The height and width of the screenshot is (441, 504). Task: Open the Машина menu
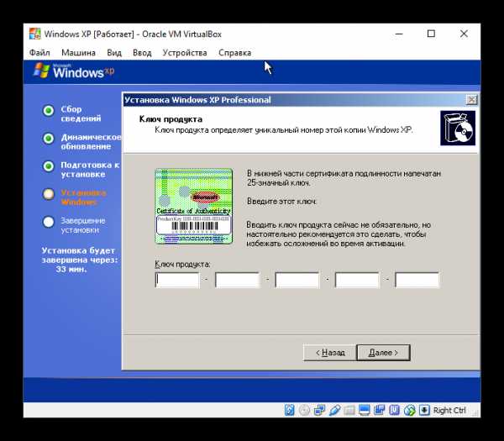77,53
